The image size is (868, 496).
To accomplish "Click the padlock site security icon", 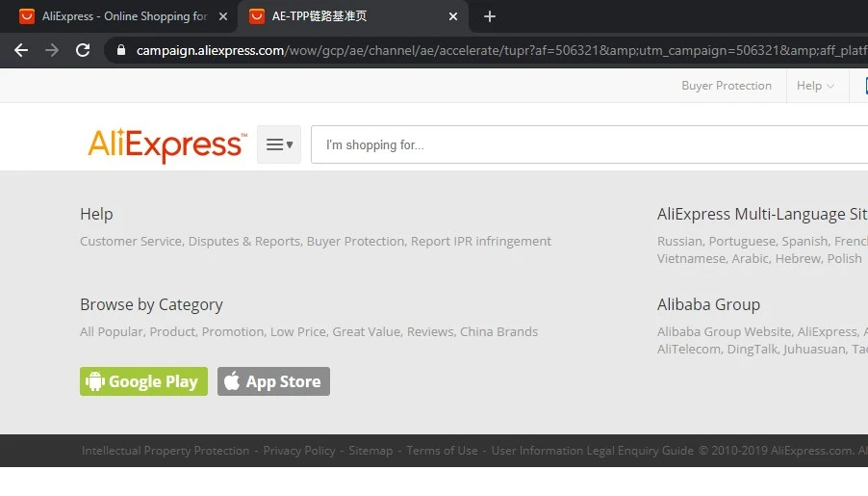I will [121, 50].
